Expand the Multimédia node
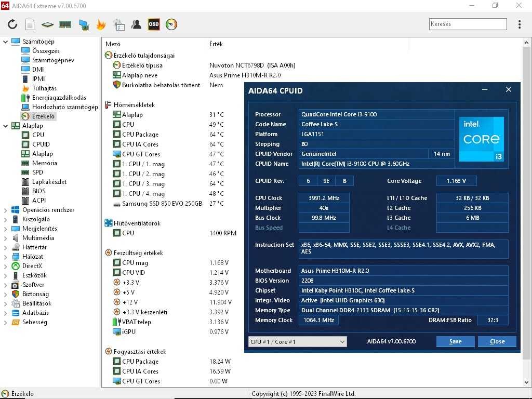Image resolution: width=532 pixels, height=399 pixels. [5, 238]
